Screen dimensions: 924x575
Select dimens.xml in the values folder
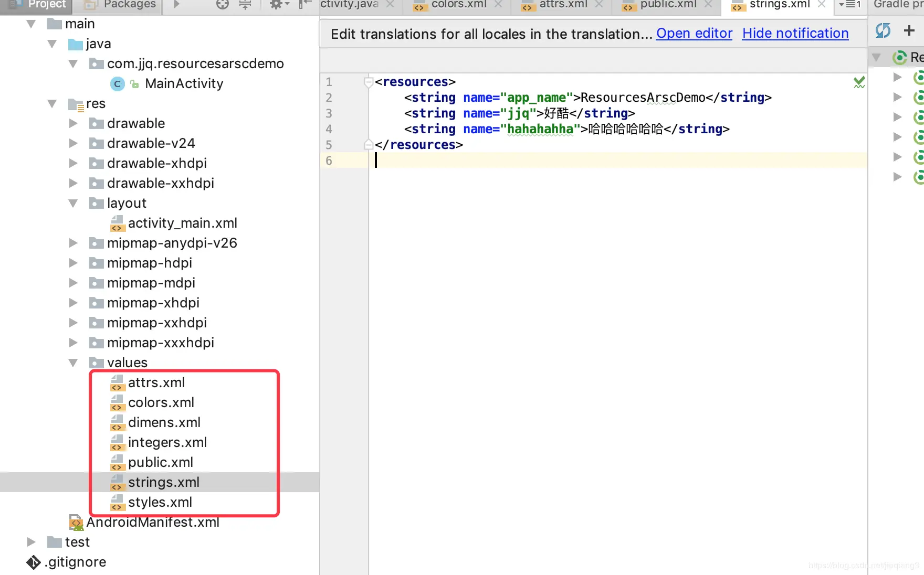[x=164, y=423]
